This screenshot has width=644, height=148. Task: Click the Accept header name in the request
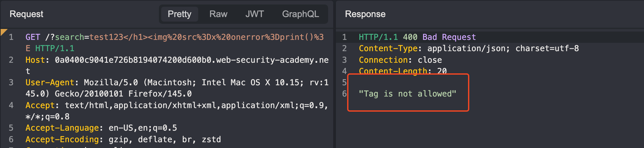40,106
